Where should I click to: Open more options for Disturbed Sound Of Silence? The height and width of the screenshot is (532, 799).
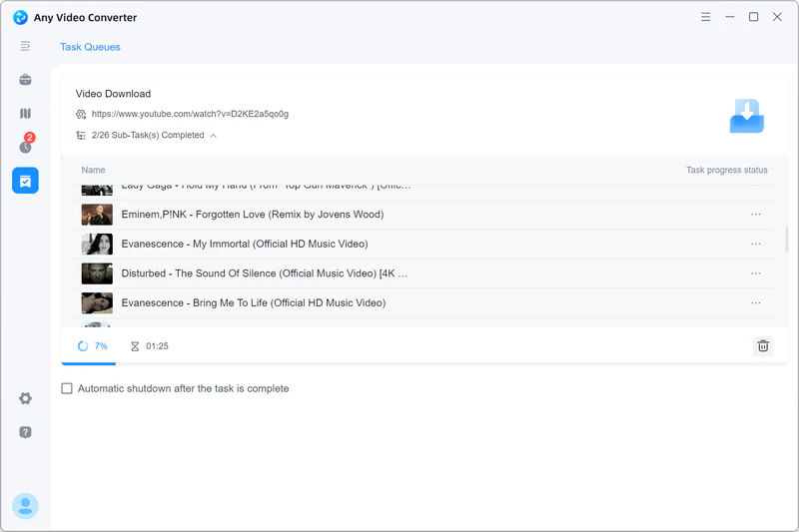[755, 273]
